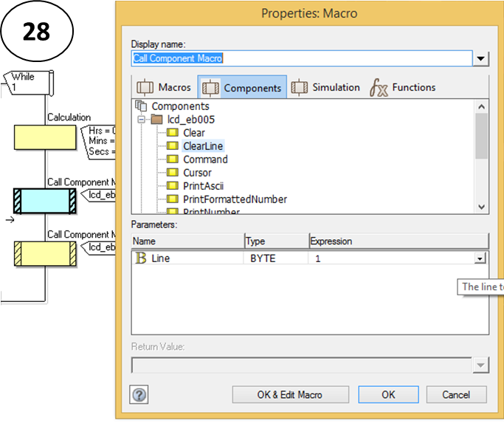Click the yellow icon beside ClearLine
Viewport: 504px width, 429px height.
pos(173,145)
